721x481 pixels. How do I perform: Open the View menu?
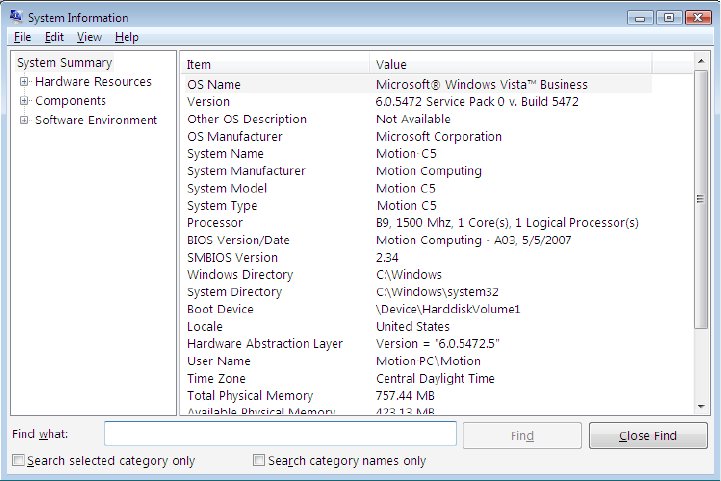(89, 37)
